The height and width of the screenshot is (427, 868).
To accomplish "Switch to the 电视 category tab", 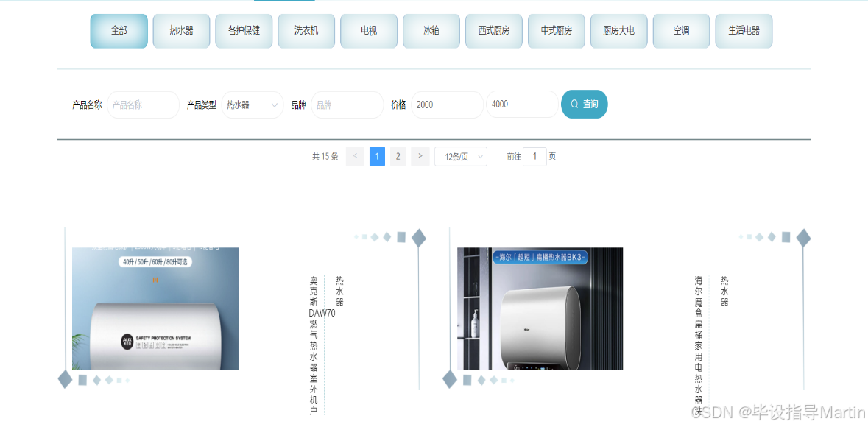I will (370, 31).
